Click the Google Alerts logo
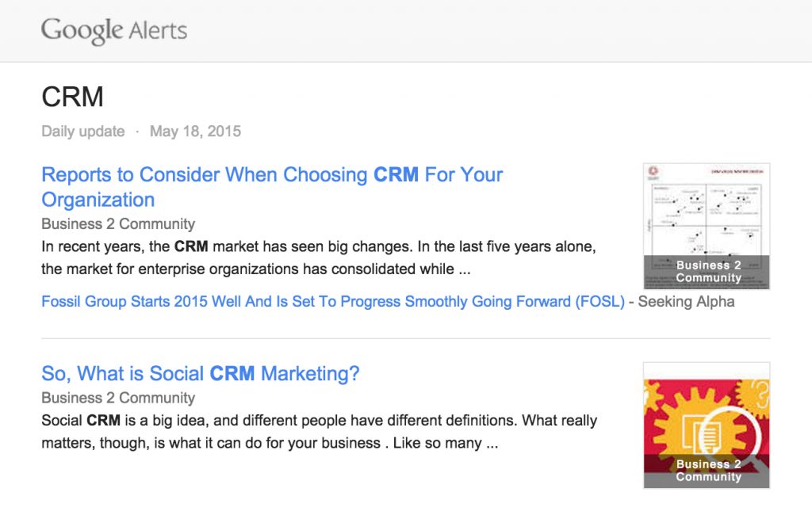Screen dimensions: 812x515 (114, 31)
